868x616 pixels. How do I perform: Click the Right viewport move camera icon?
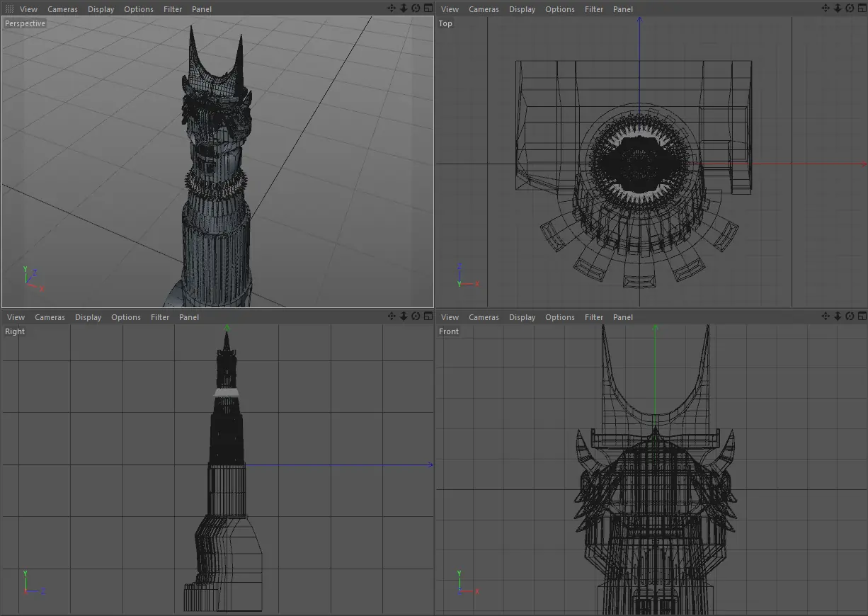[x=392, y=316]
